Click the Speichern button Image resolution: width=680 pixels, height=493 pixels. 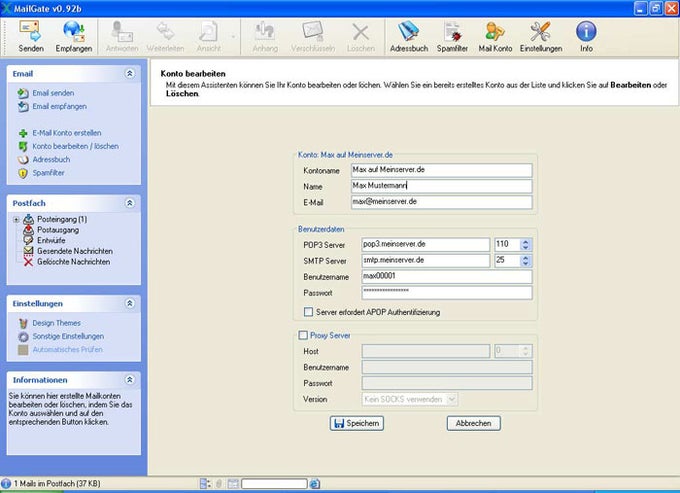click(x=356, y=424)
